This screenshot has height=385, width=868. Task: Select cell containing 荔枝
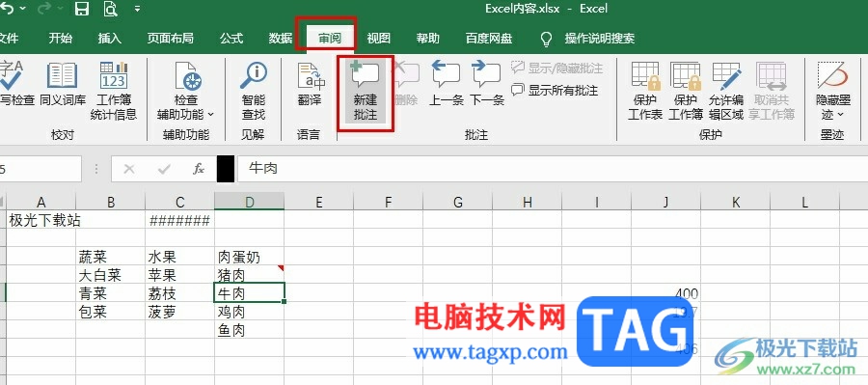click(180, 293)
